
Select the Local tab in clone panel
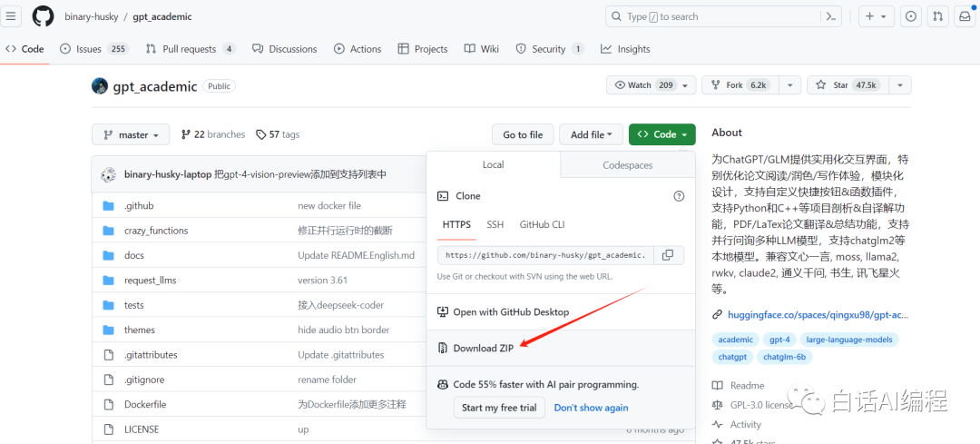click(494, 165)
